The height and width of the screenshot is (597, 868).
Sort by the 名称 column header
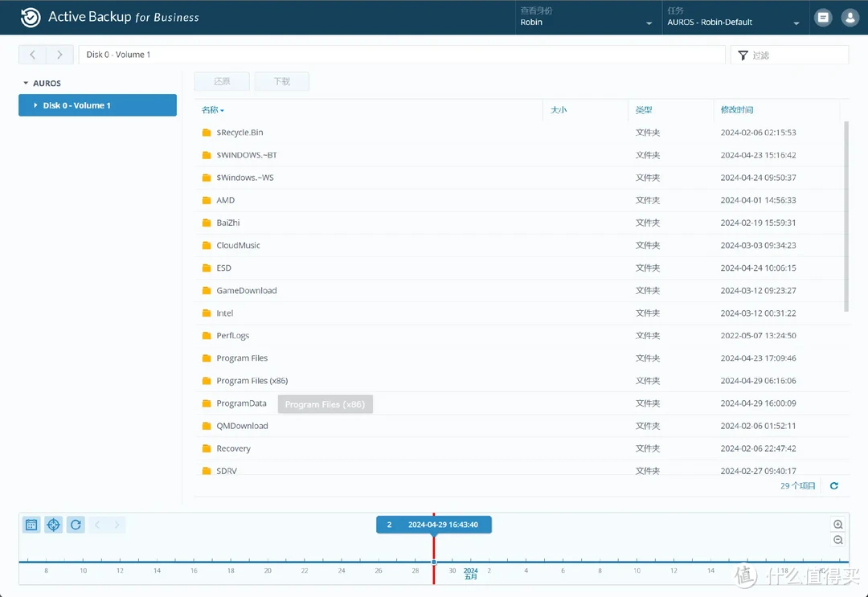pyautogui.click(x=212, y=110)
